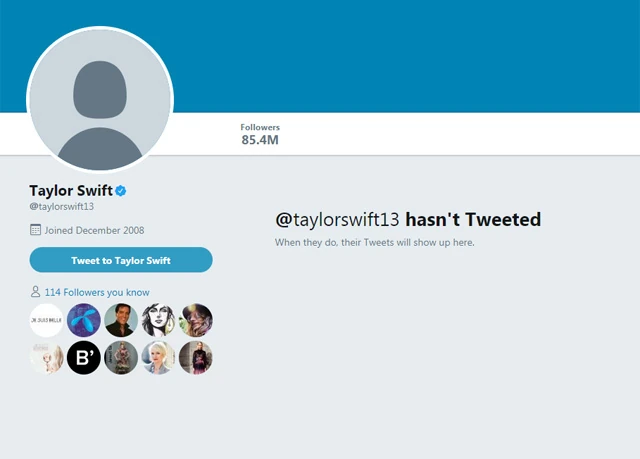
Task: Open the avatar in top row's last position
Action: coord(195,320)
